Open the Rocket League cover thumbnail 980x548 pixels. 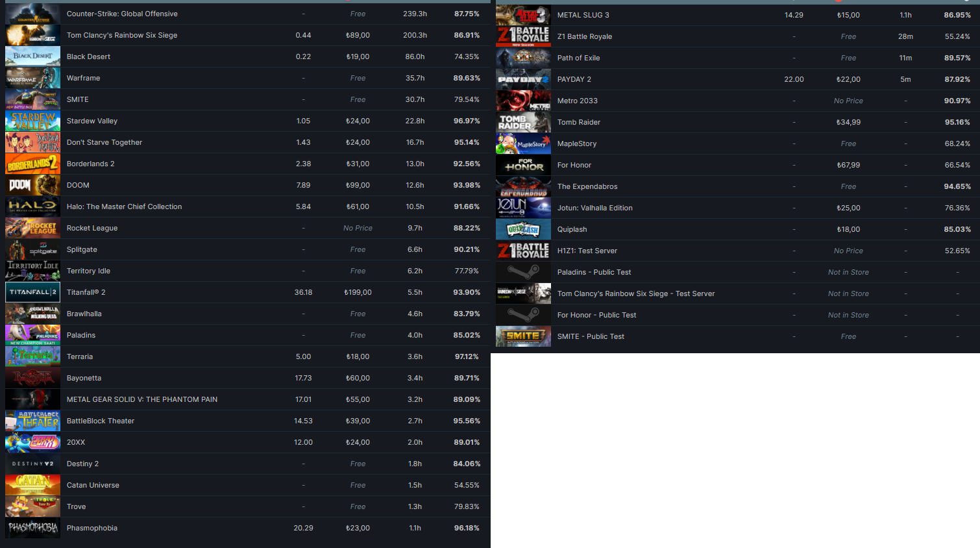[32, 228]
